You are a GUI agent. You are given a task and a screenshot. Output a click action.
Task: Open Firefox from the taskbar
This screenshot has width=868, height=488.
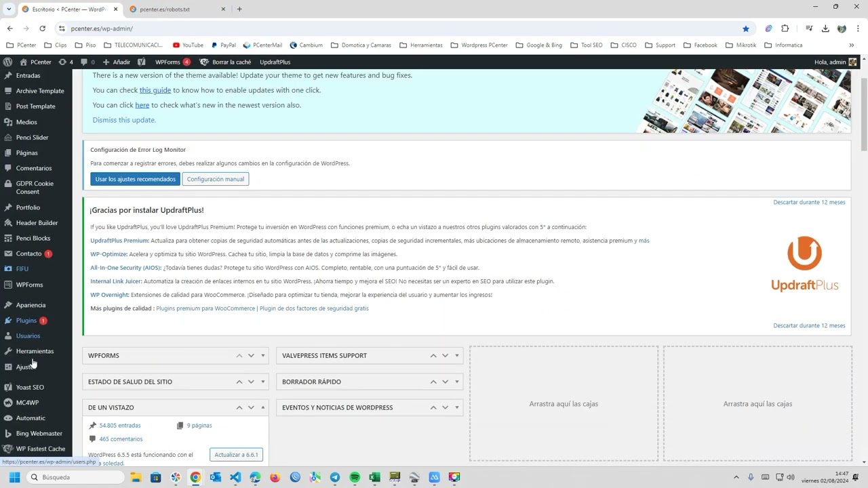pyautogui.click(x=275, y=477)
